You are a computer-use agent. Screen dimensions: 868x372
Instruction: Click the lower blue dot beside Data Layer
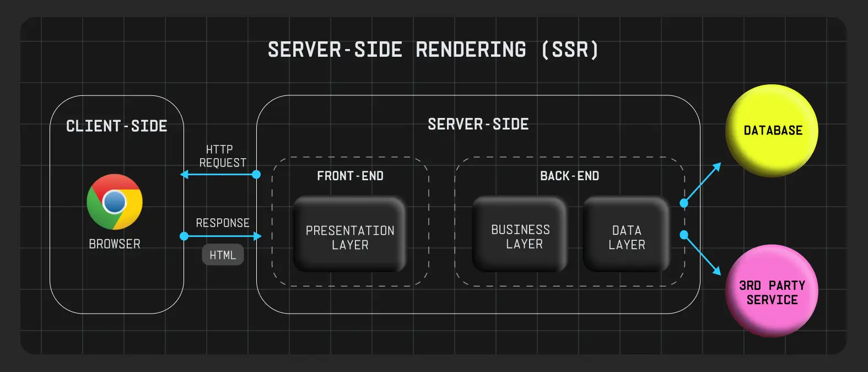point(684,235)
